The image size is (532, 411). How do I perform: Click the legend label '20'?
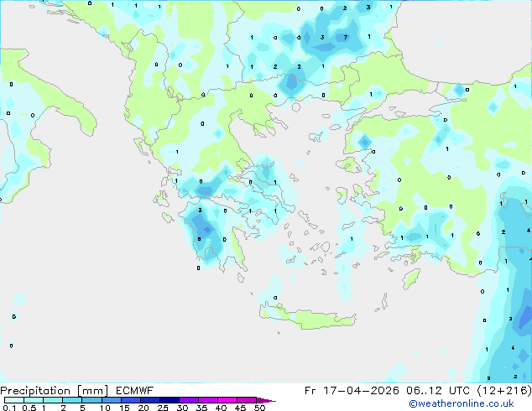pos(143,408)
